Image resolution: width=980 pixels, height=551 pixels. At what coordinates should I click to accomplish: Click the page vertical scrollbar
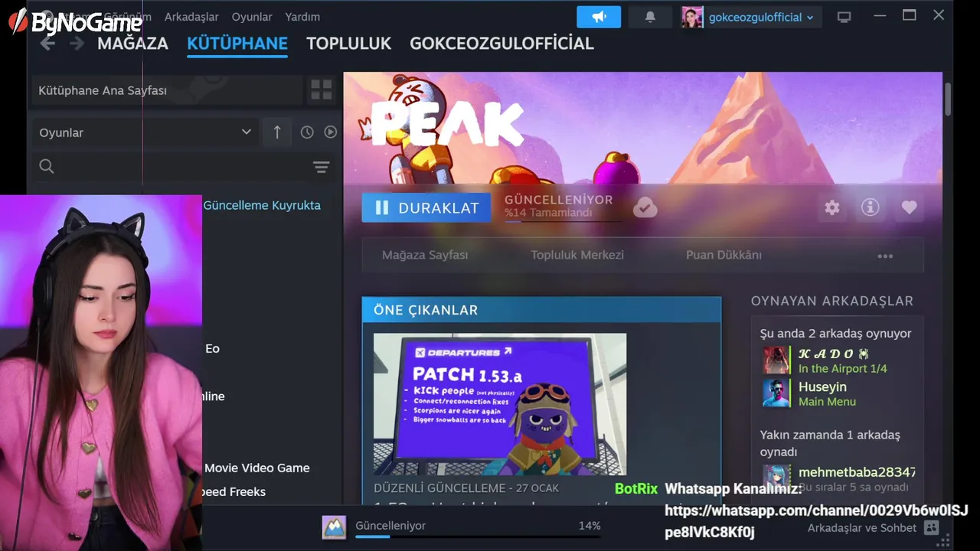[x=948, y=99]
